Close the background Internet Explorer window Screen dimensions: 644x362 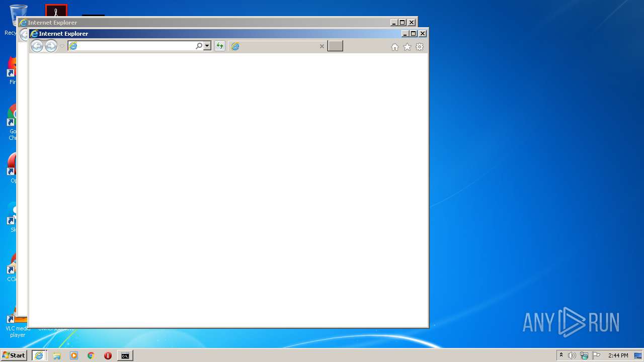(x=412, y=23)
